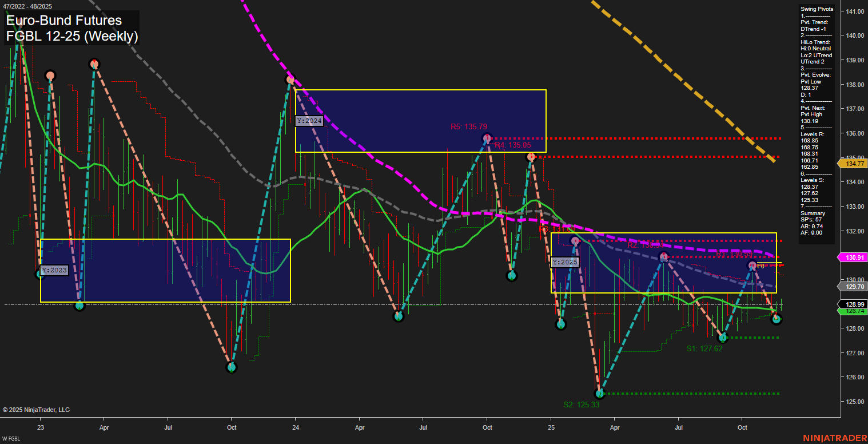Select the Y:2024 yearly zone label
Viewport: 868px width, 444px height.
(309, 121)
